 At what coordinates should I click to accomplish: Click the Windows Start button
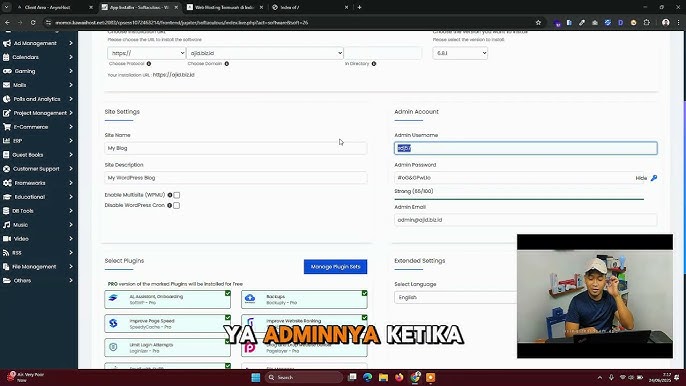pyautogui.click(x=256, y=377)
